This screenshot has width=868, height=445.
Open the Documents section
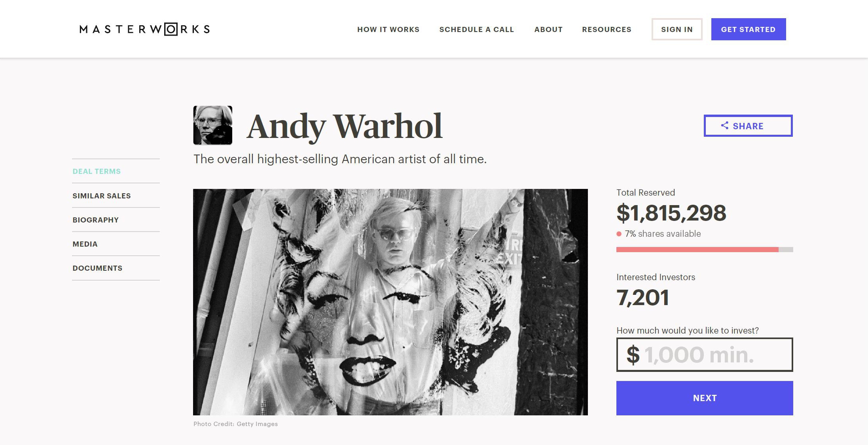point(97,268)
